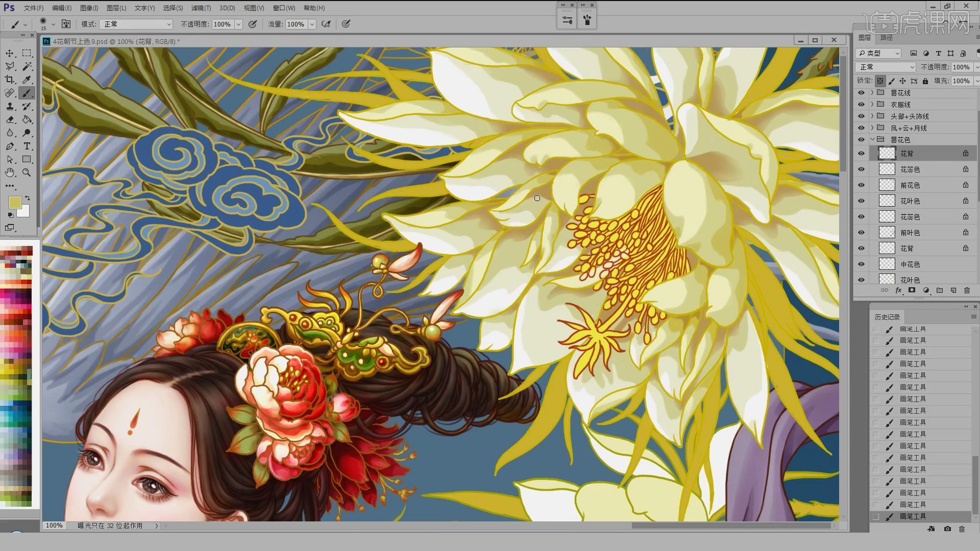
Task: Open the brush preset picker arrow
Action: pos(53,24)
